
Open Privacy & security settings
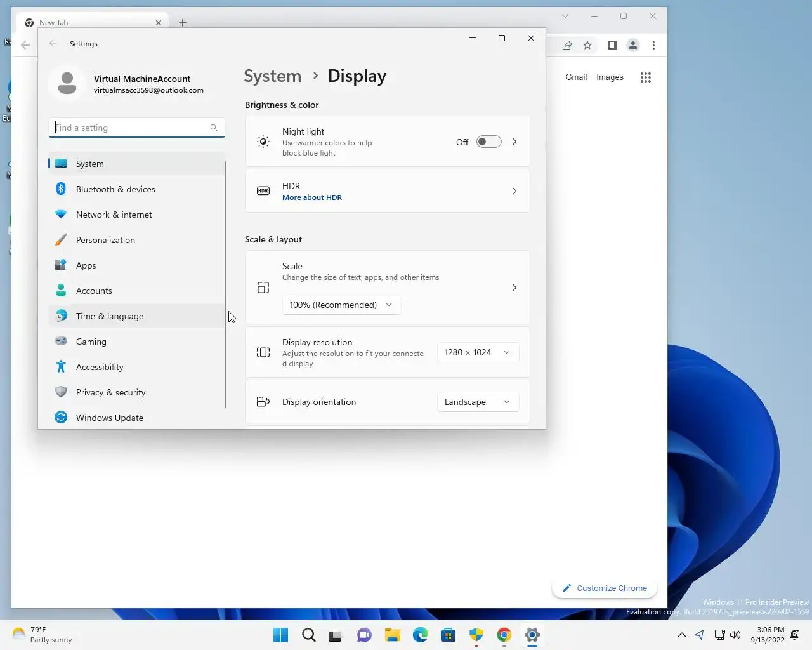tap(136, 392)
